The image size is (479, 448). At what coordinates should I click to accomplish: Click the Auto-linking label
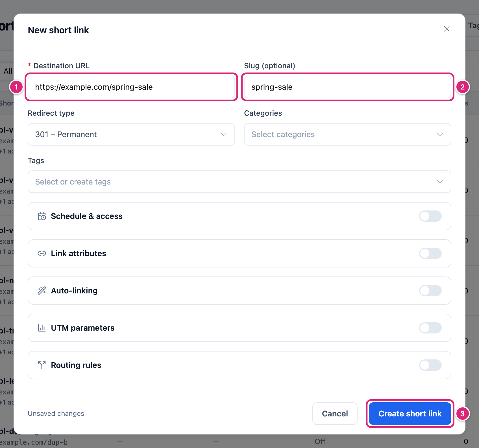point(74,291)
